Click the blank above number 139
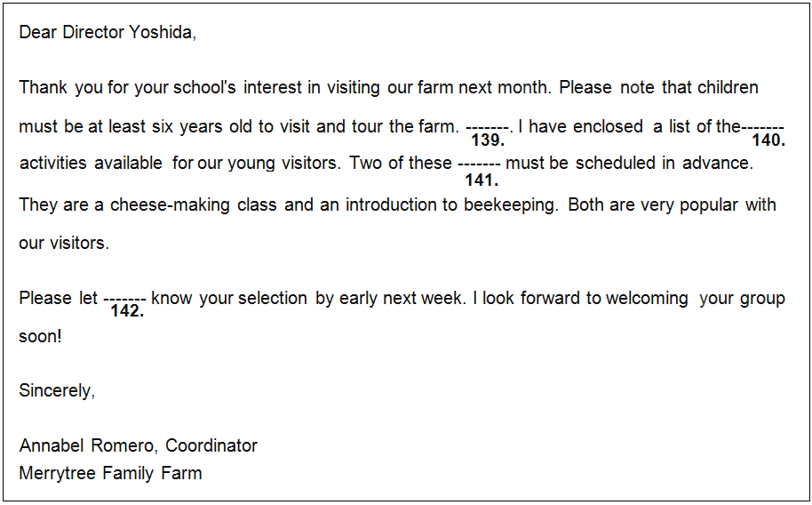 point(488,126)
